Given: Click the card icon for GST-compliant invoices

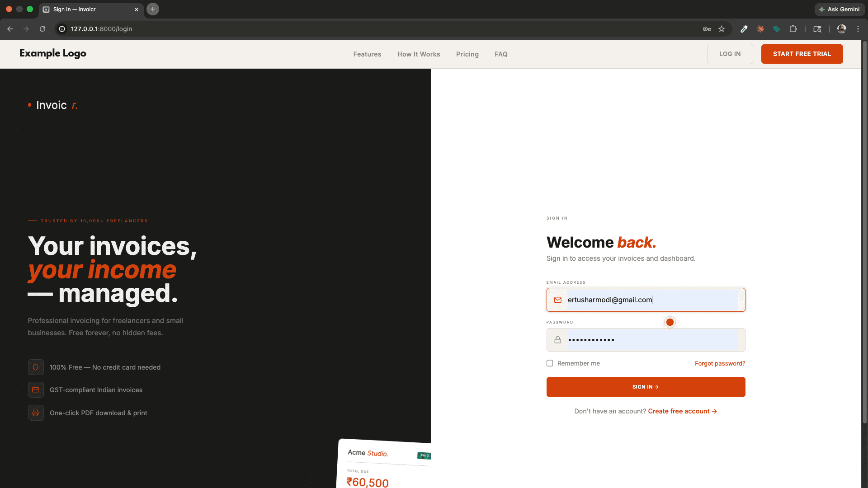Looking at the screenshot, I should tap(36, 390).
